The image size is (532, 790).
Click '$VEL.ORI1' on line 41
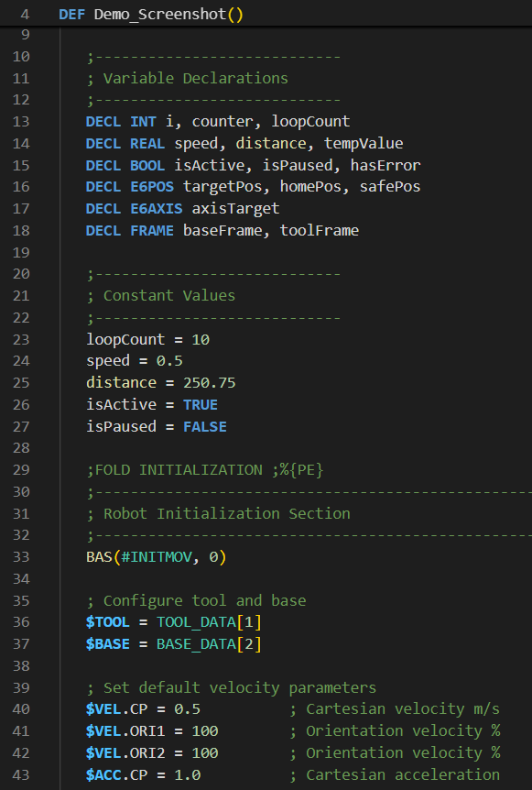tap(125, 731)
